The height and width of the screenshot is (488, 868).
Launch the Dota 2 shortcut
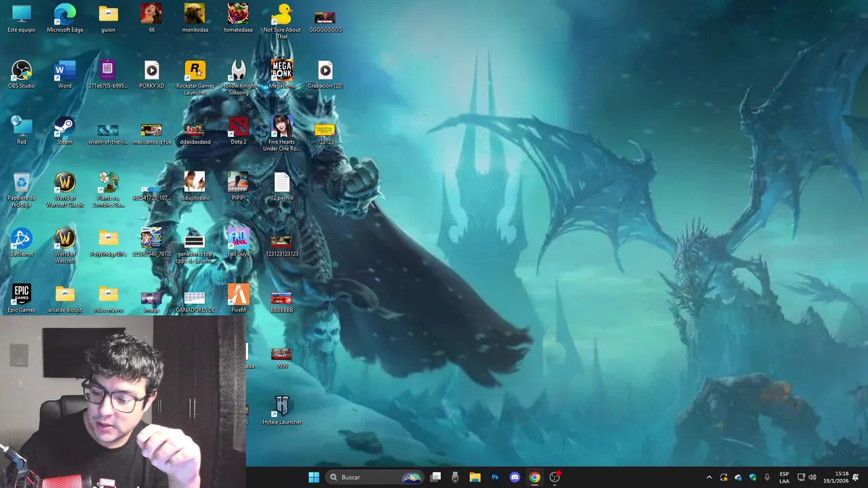coord(238,130)
